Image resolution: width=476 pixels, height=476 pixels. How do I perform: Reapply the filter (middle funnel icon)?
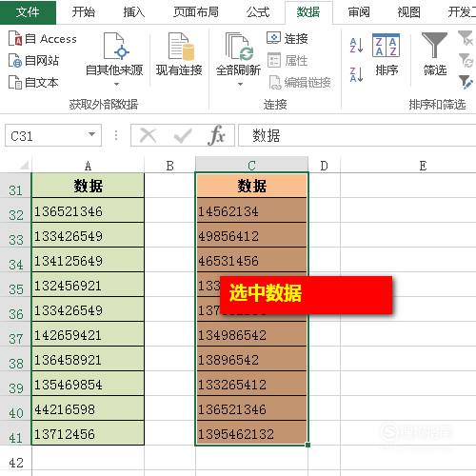tap(466, 60)
